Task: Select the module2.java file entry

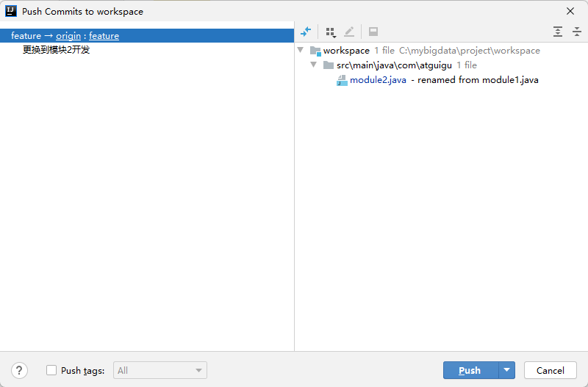Action: point(378,80)
